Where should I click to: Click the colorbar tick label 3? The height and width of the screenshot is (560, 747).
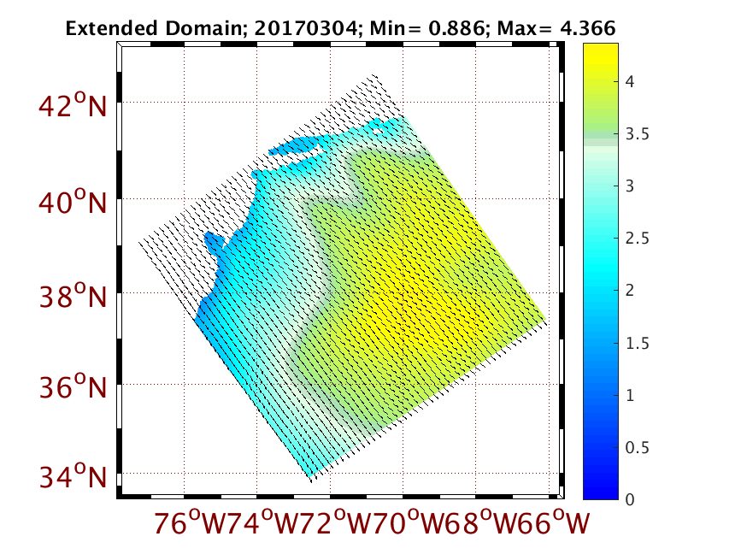[x=630, y=186]
